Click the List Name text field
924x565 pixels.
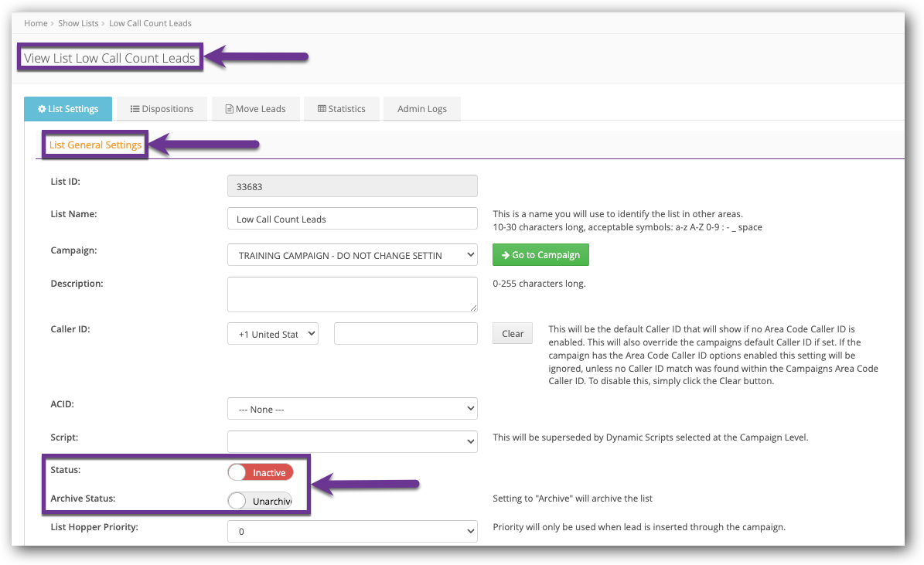352,218
